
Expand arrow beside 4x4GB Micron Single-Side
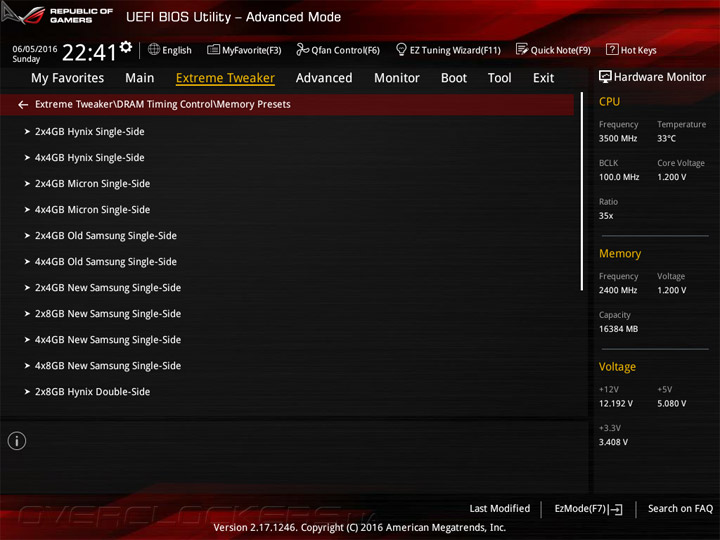click(27, 210)
